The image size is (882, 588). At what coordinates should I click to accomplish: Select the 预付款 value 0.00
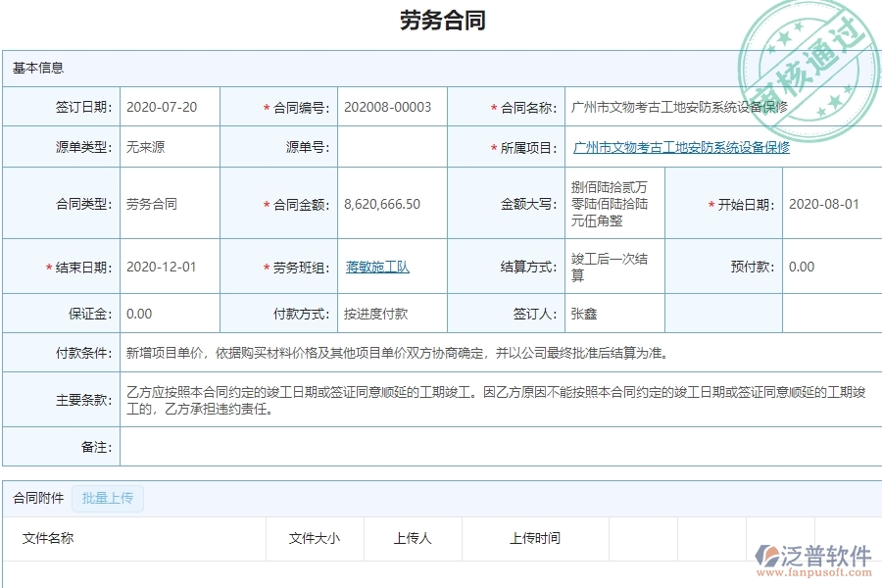coord(799,266)
